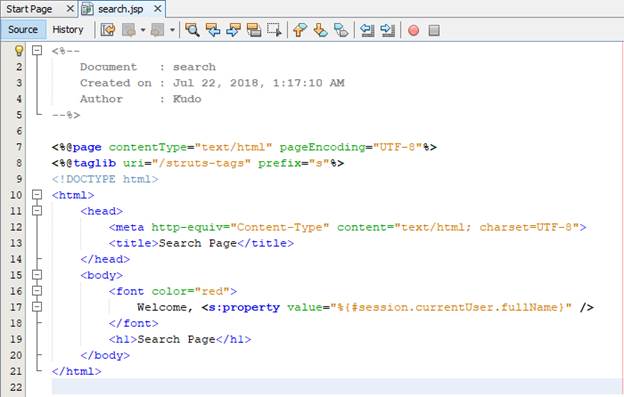Close the Start Page tab
Image resolution: width=624 pixels, height=397 pixels.
pyautogui.click(x=70, y=8)
